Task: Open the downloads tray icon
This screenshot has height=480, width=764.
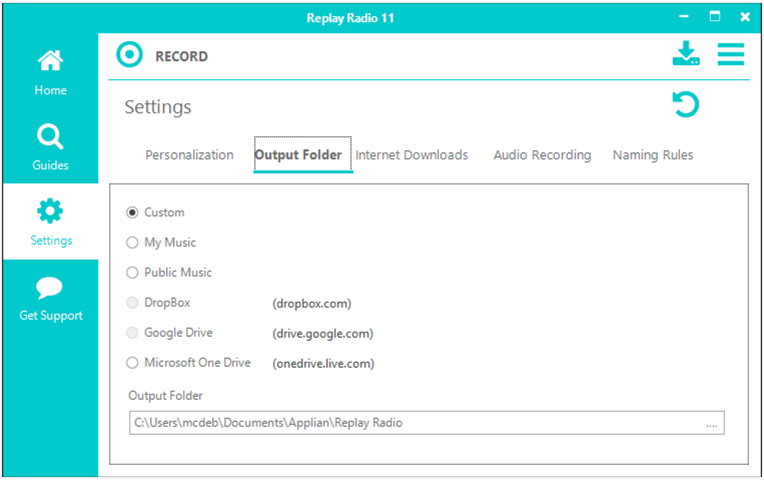Action: (686, 53)
